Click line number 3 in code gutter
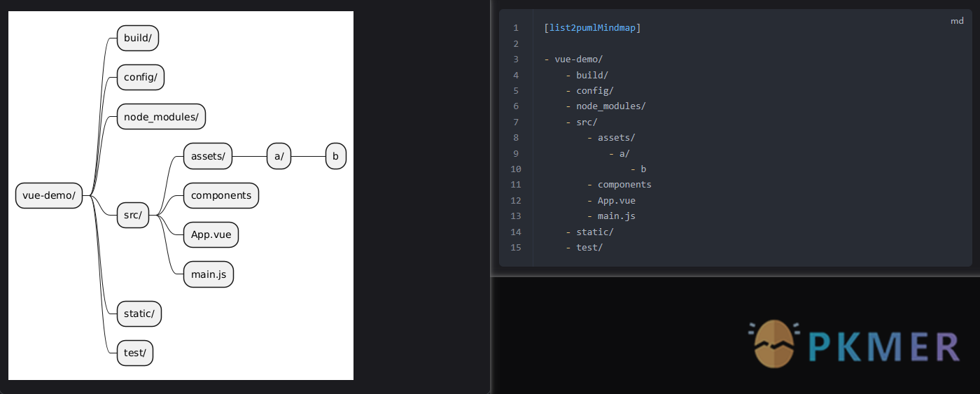This screenshot has height=394, width=980. coord(516,59)
